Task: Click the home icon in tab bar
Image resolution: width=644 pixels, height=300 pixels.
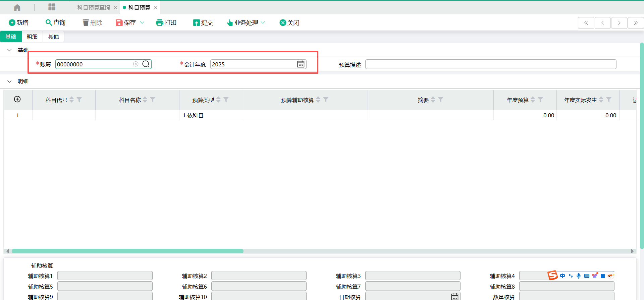Action: click(x=17, y=7)
